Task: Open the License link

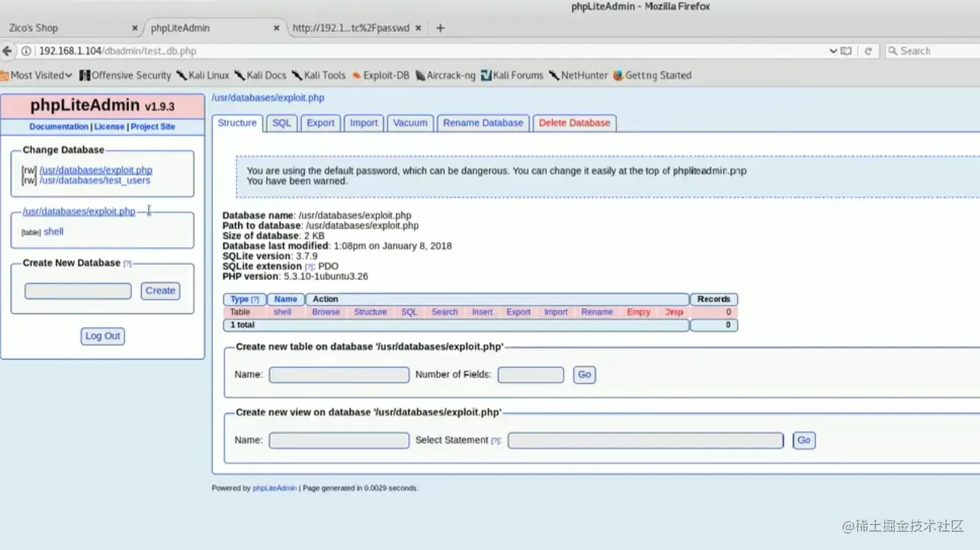Action: 109,127
